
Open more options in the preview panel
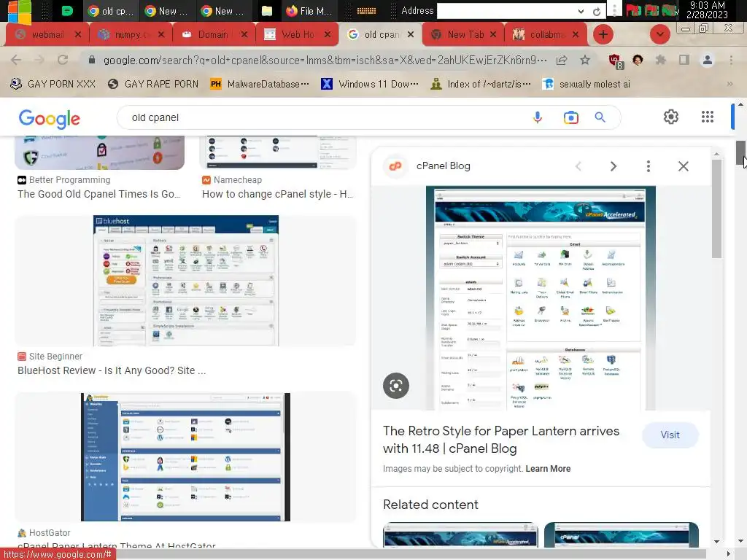(648, 166)
